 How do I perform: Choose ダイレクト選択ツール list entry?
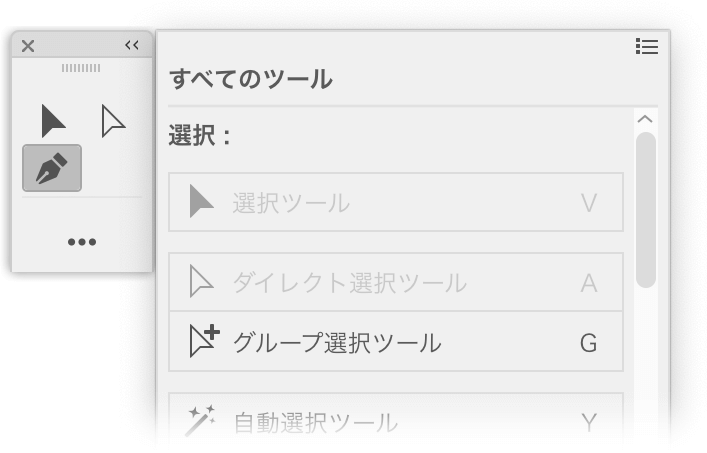click(396, 282)
